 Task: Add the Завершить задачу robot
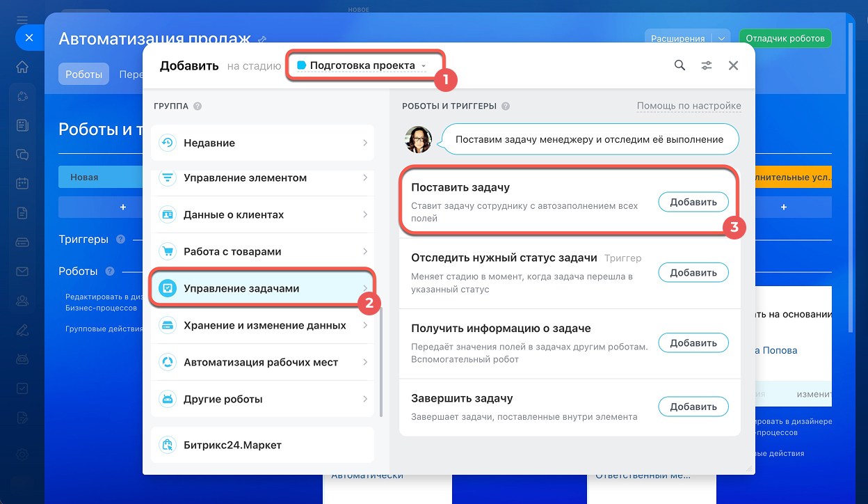pos(693,407)
